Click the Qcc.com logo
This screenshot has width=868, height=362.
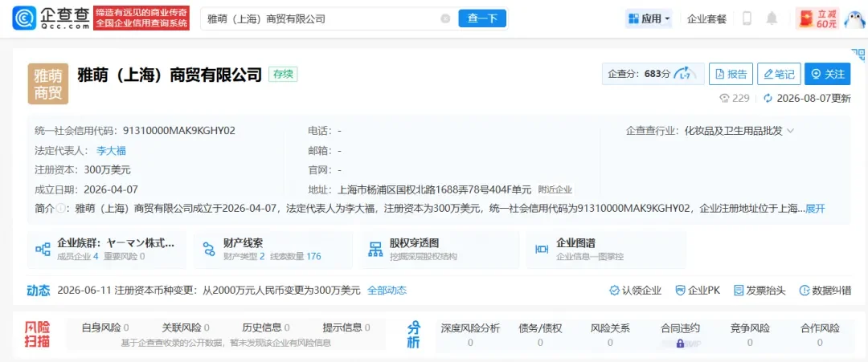point(51,18)
